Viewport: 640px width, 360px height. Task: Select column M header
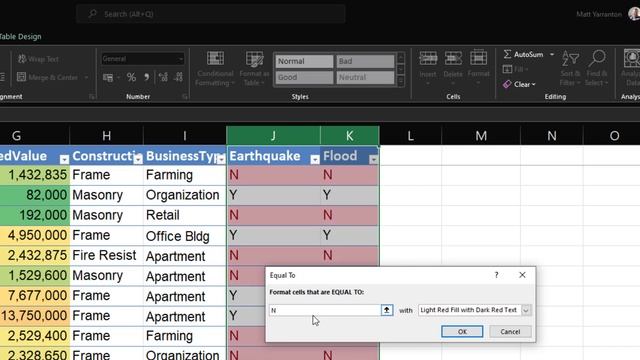[481, 136]
